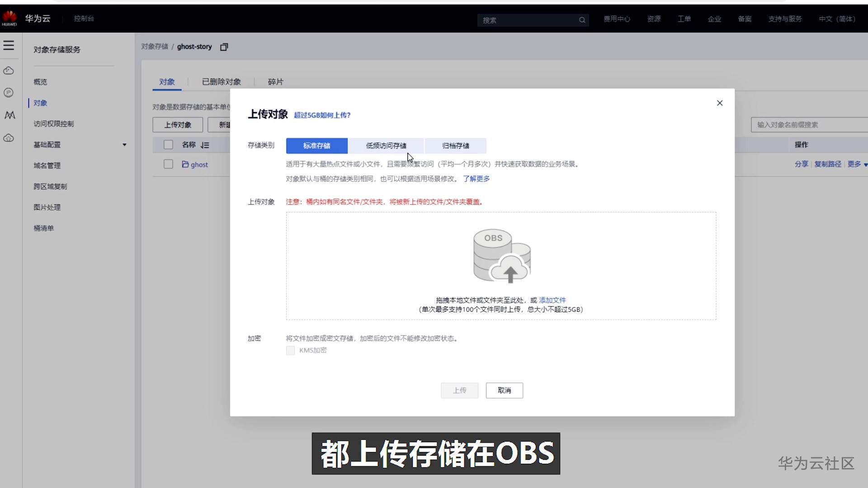Screen dimensions: 868x488
Task: Click the M-shaped service icon in the sidebar
Action: point(9,115)
